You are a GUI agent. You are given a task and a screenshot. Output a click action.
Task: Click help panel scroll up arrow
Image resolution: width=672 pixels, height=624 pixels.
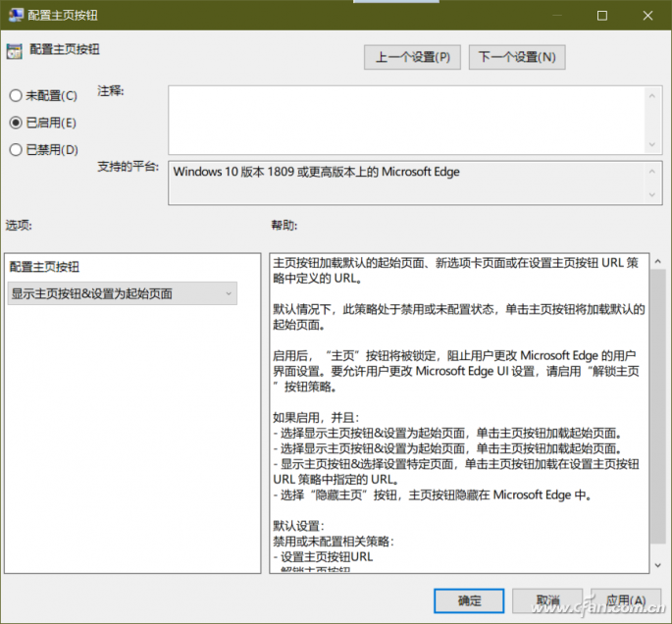pyautogui.click(x=658, y=261)
